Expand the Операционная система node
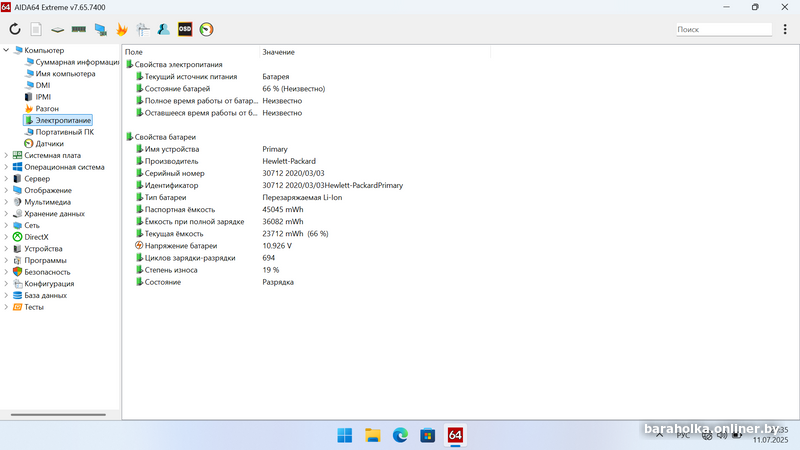800x450 pixels. click(x=6, y=167)
